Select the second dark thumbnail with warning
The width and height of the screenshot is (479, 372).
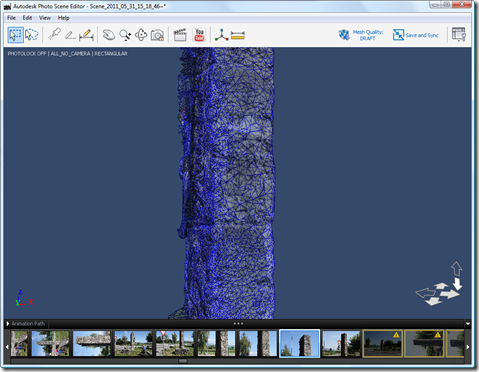point(424,344)
